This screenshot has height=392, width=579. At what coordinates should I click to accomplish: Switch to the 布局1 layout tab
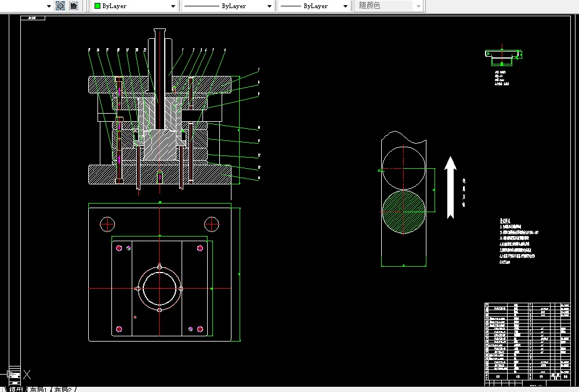pos(38,389)
